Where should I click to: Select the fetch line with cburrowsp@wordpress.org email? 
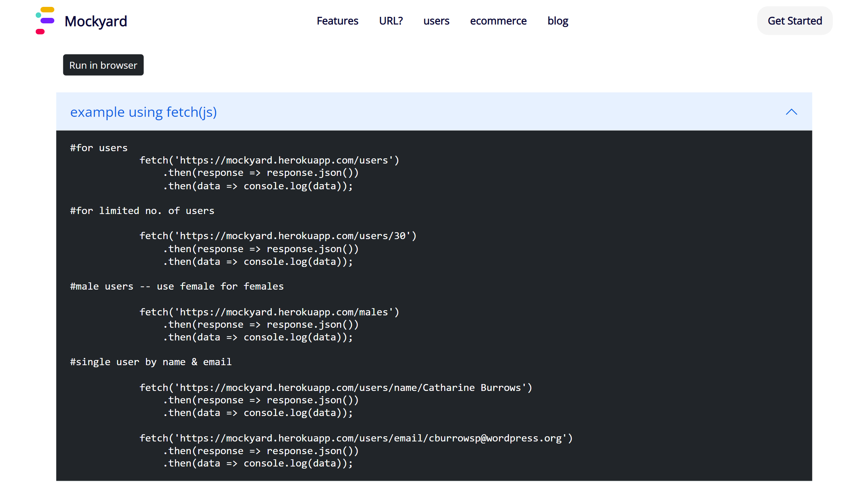pos(356,438)
